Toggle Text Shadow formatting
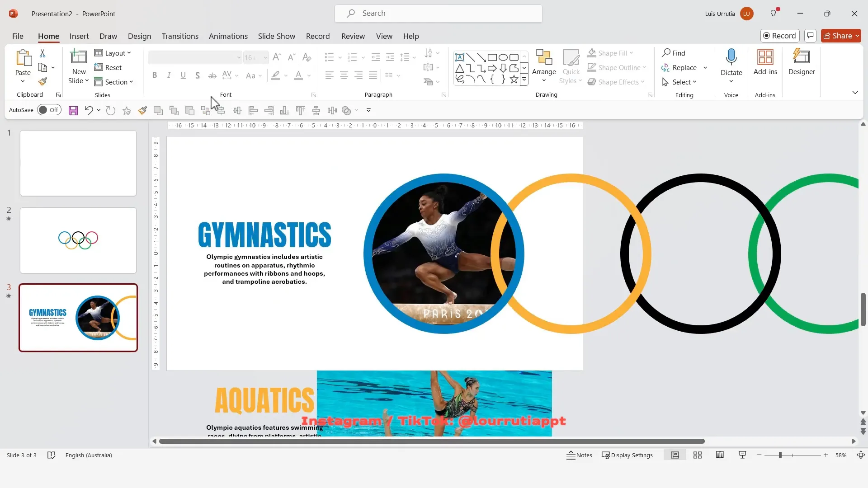Viewport: 868px width, 488px height. (x=198, y=75)
